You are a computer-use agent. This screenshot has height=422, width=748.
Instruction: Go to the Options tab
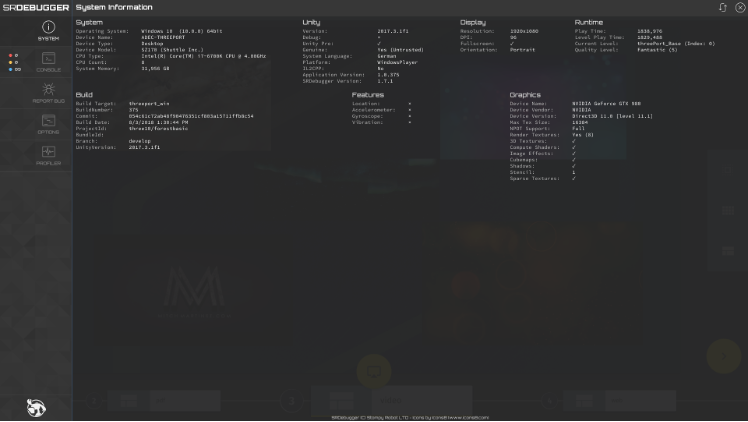coord(48,124)
